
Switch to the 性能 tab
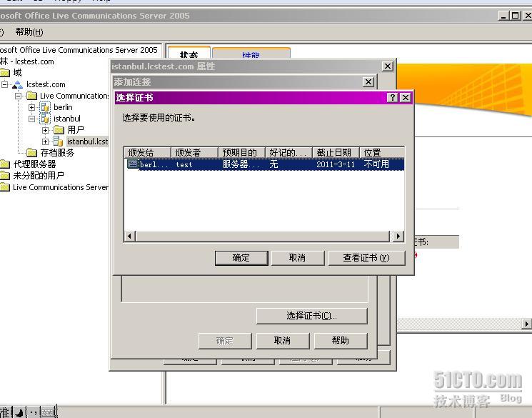(251, 54)
